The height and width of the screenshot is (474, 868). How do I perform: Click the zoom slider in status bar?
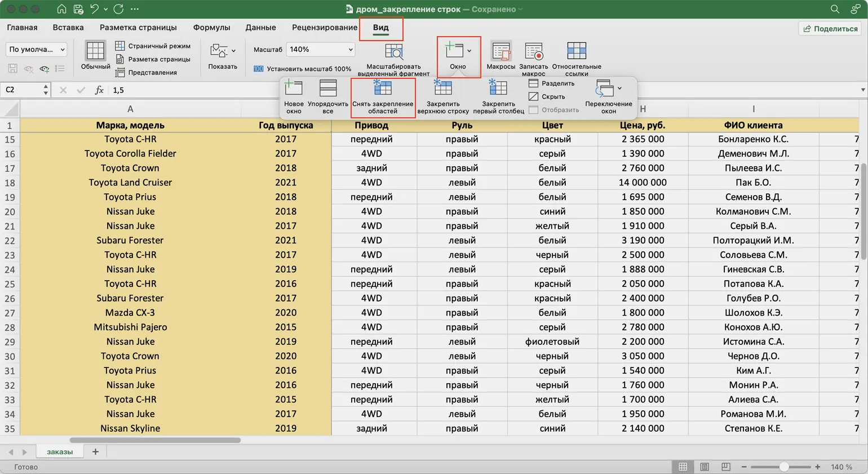coord(783,467)
